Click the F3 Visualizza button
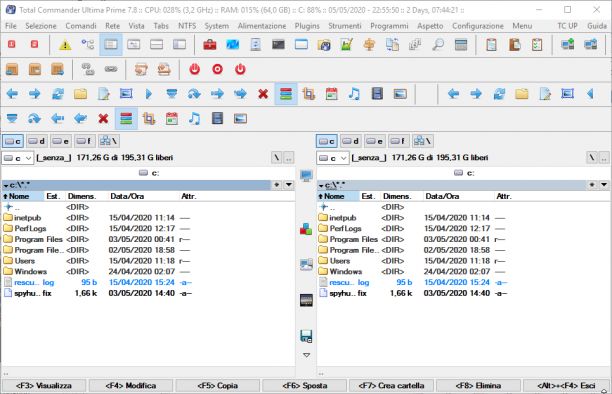The width and height of the screenshot is (612, 394). (44, 386)
